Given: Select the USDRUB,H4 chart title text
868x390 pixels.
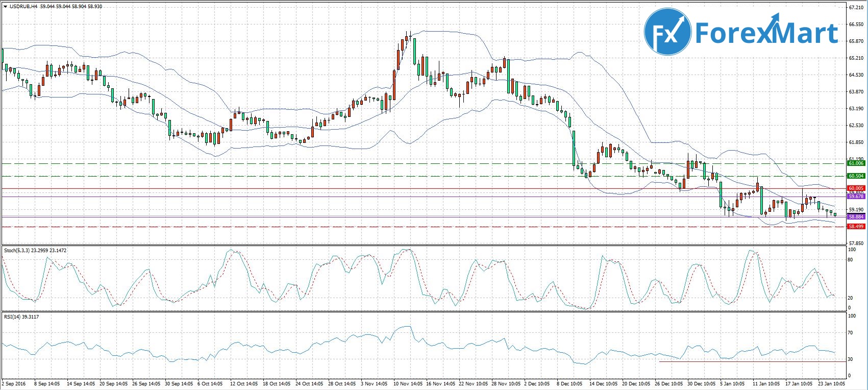Looking at the screenshot, I should [23, 7].
